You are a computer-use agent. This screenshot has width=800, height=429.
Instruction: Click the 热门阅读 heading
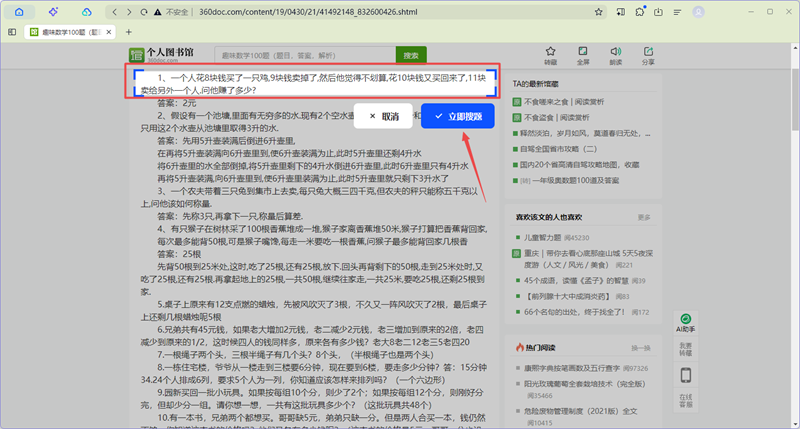(x=541, y=348)
